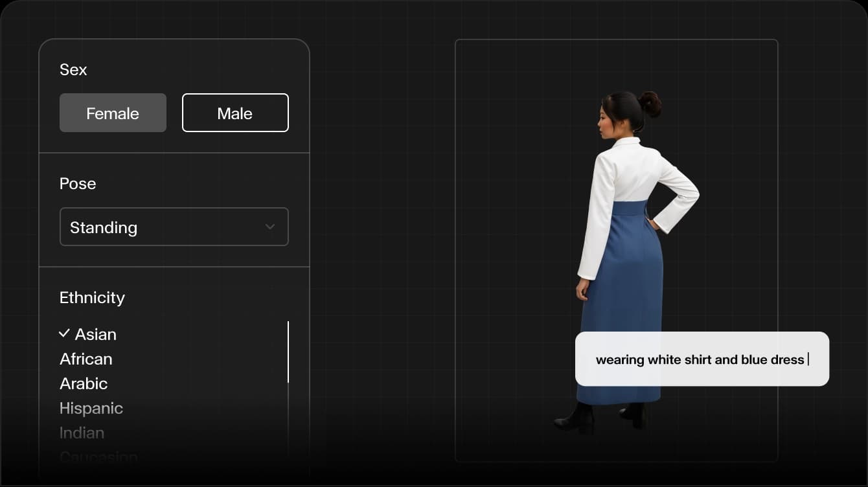Choose Indian ethnicity
The width and height of the screenshot is (868, 487).
pos(82,433)
